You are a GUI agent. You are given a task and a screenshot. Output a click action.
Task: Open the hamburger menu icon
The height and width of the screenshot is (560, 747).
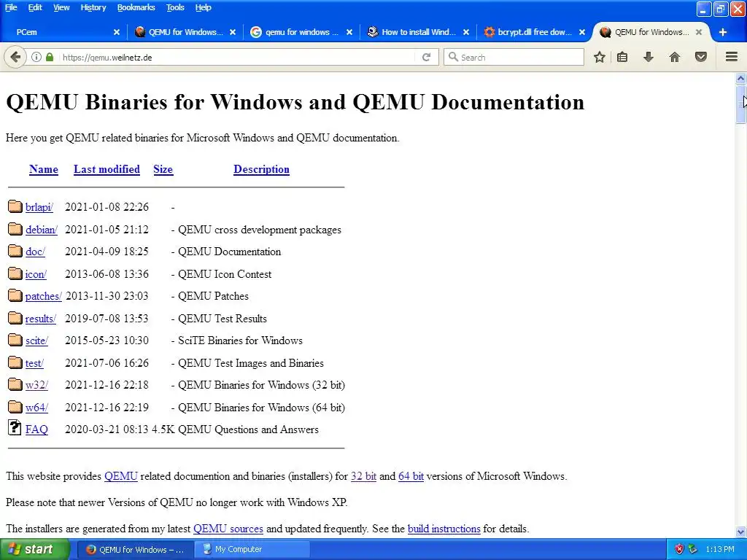732,57
